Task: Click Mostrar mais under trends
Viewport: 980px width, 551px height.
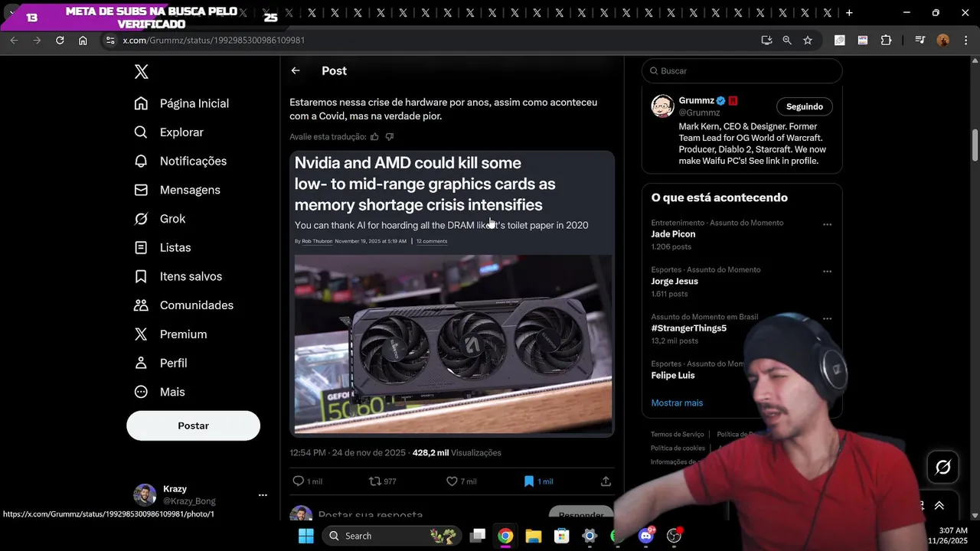Action: tap(677, 403)
